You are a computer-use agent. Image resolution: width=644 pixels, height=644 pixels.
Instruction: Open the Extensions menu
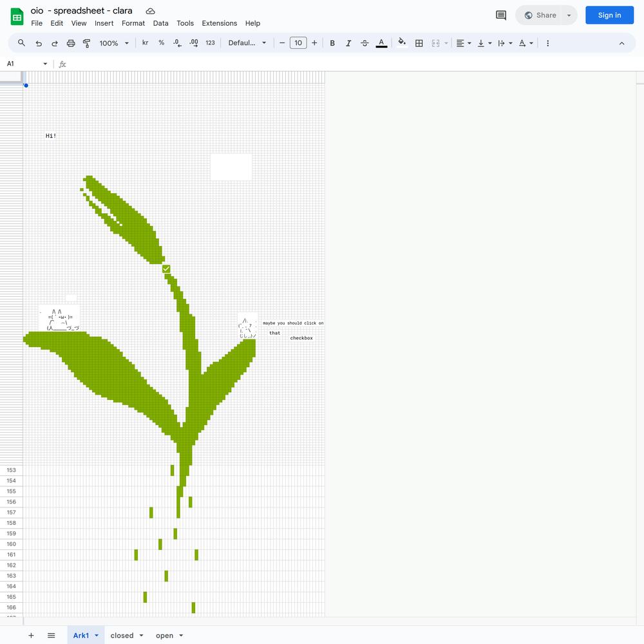pyautogui.click(x=219, y=23)
